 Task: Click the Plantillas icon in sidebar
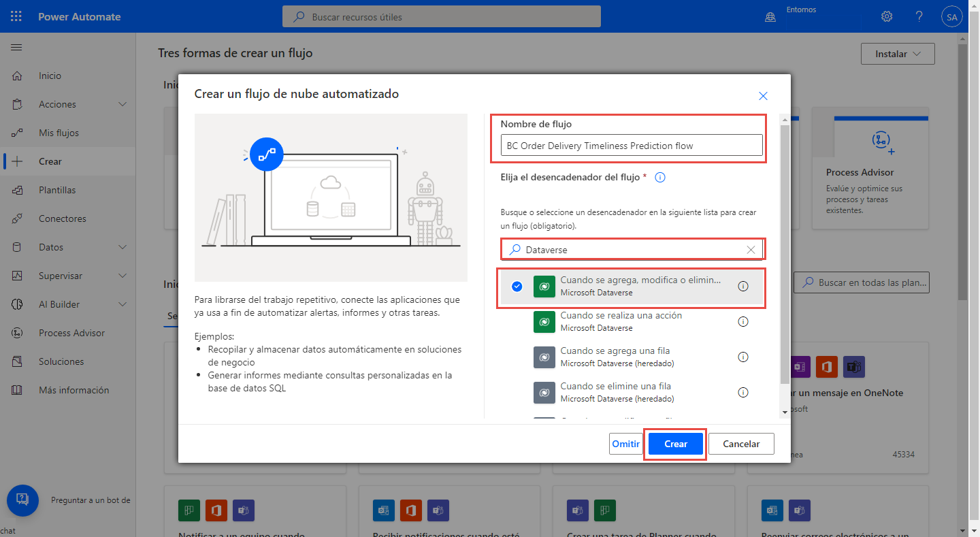(18, 190)
